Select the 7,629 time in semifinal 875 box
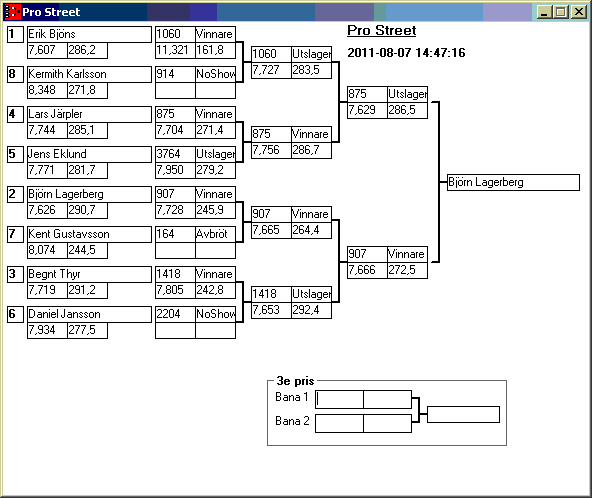 (367, 110)
